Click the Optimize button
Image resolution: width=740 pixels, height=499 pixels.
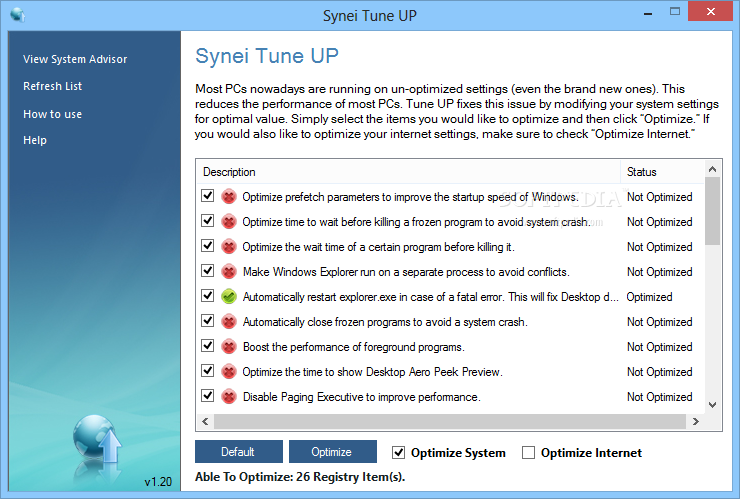tap(333, 452)
